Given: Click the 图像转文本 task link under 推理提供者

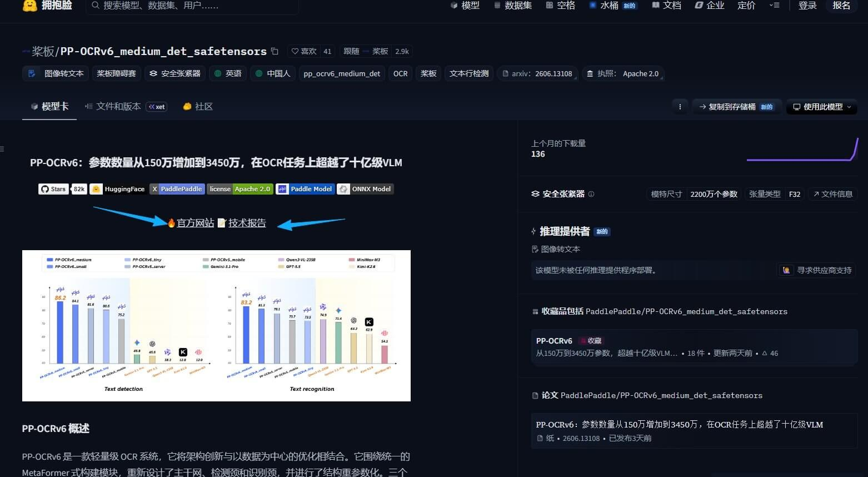Looking at the screenshot, I should 556,249.
